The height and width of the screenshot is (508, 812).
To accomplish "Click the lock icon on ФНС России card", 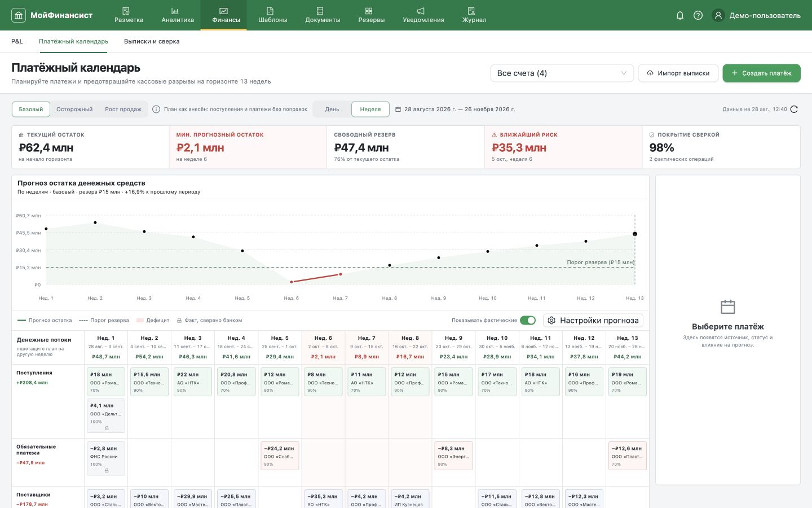I will point(107,471).
